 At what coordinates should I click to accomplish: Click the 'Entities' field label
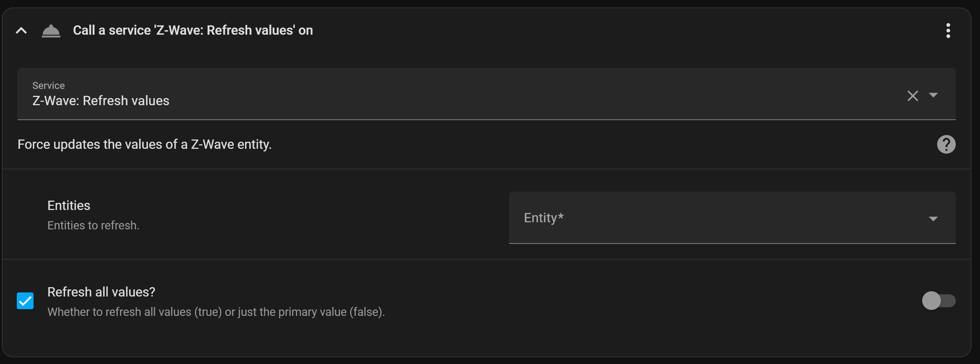point(69,205)
